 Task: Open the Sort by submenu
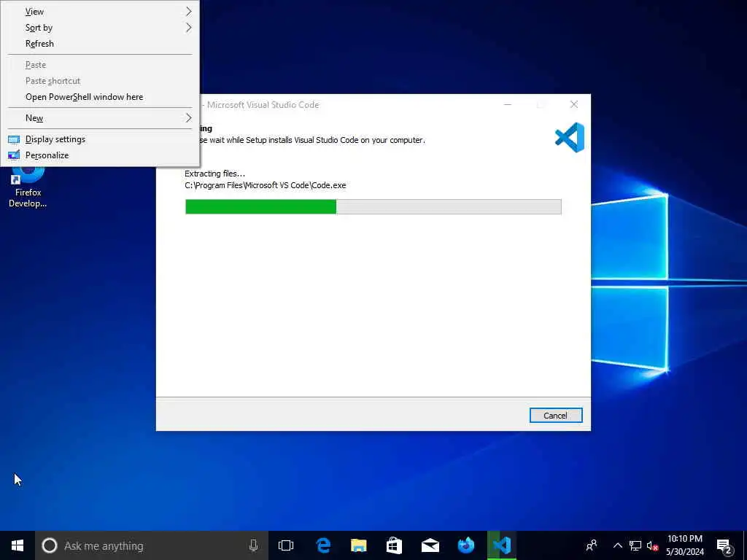tap(100, 28)
